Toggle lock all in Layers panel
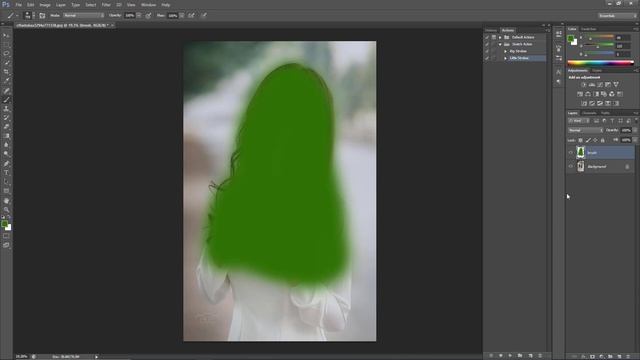The image size is (640, 360). [x=602, y=140]
